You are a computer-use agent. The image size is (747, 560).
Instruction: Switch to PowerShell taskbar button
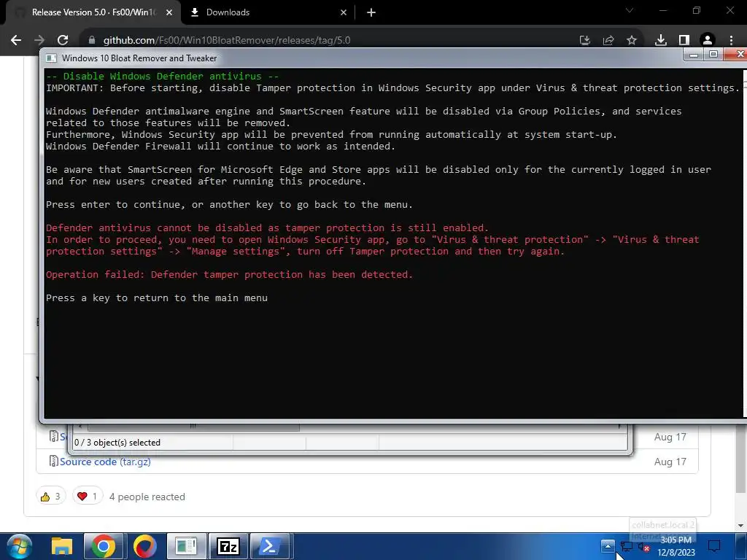click(270, 546)
